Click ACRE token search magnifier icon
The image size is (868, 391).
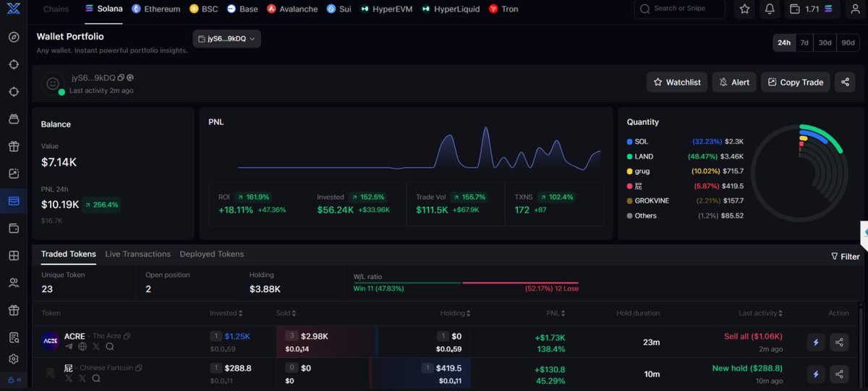(x=110, y=346)
